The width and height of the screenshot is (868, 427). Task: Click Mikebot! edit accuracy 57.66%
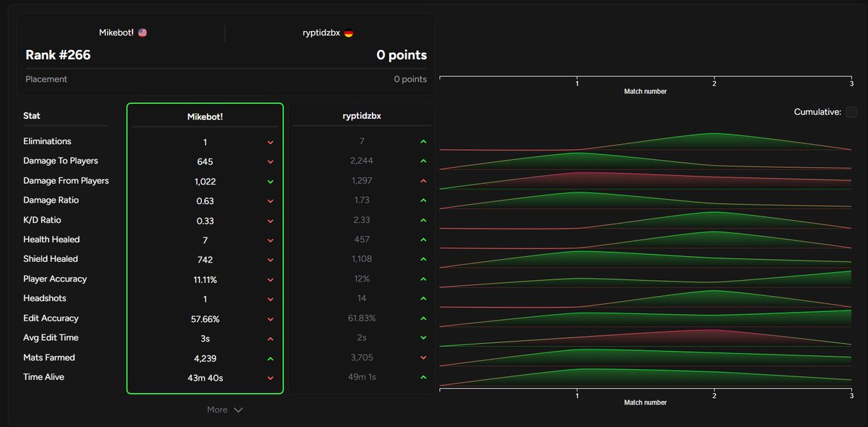pos(205,319)
